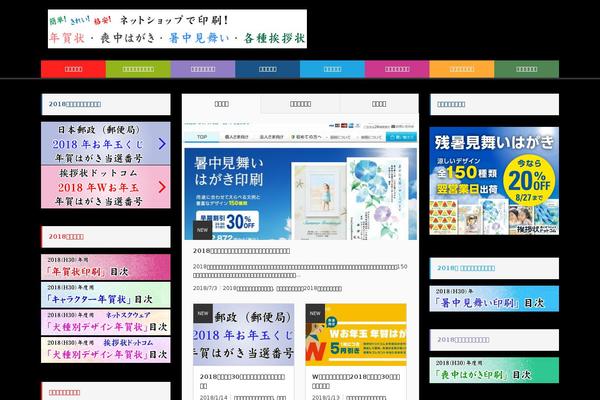Click the red 2018 heading above 年賀状印刷 banner
Screen dimensions: 600x400
(66, 237)
